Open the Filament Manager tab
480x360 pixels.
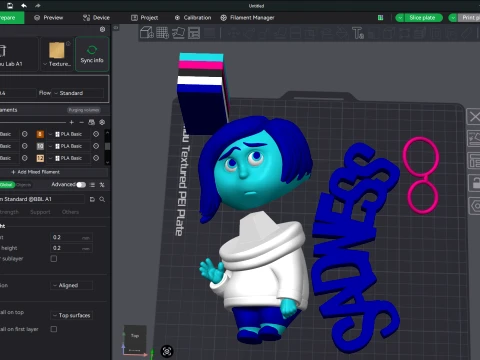pos(247,18)
